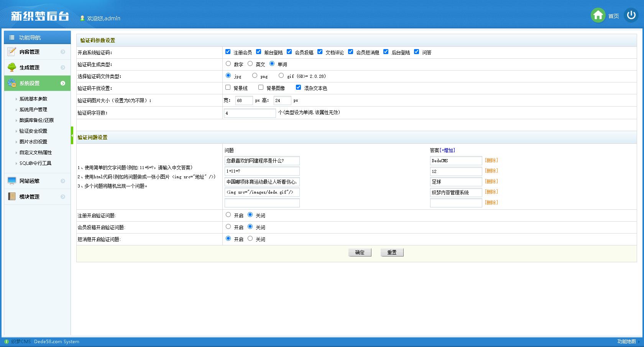Select the 数字 captcha generation type
This screenshot has width=644, height=347.
228,64
